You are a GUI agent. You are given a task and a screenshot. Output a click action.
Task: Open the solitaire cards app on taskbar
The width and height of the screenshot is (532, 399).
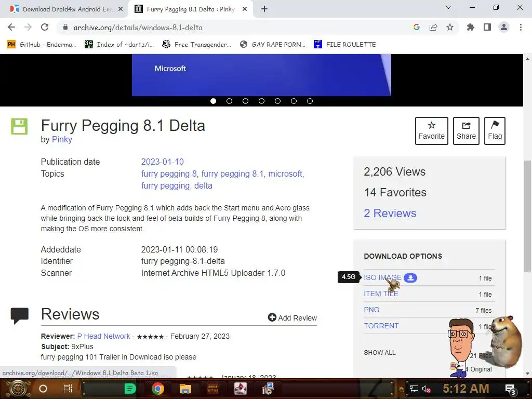click(x=240, y=389)
